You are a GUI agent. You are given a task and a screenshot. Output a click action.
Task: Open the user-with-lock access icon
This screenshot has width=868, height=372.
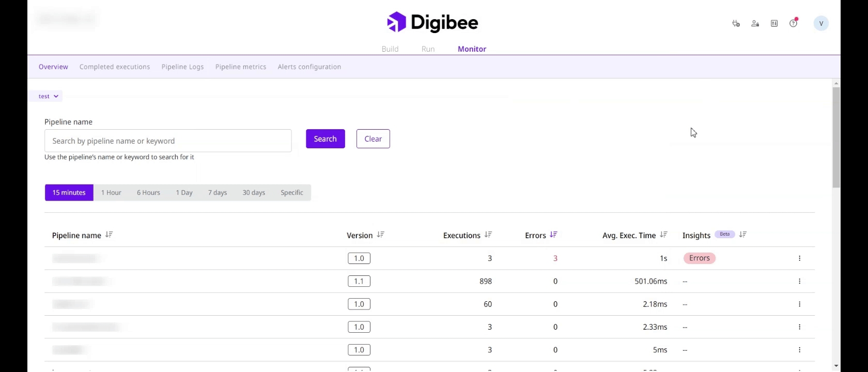[755, 23]
